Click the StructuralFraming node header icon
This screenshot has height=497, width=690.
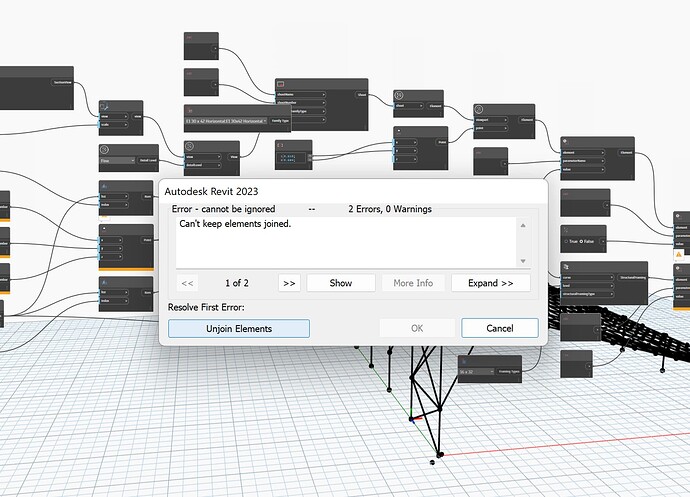(x=566, y=266)
